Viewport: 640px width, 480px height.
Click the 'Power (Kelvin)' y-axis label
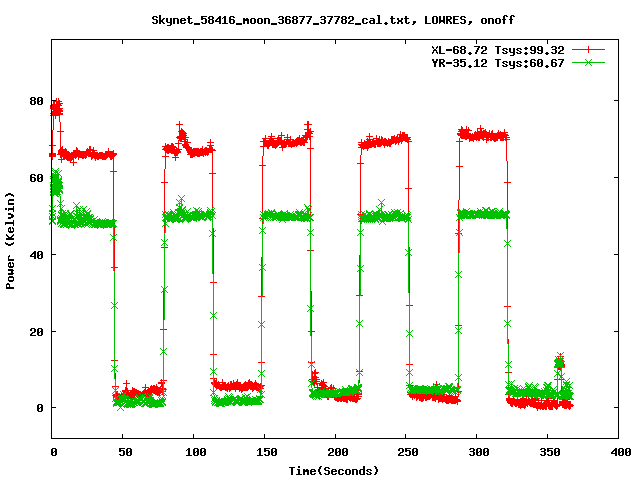click(x=10, y=241)
